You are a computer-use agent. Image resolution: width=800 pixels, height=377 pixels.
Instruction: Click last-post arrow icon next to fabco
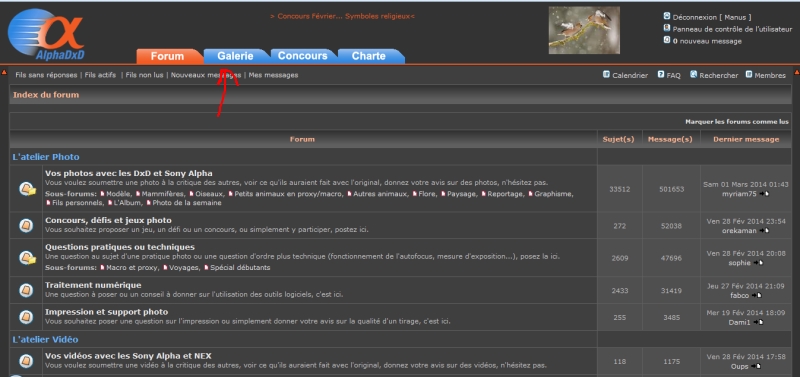click(x=758, y=295)
